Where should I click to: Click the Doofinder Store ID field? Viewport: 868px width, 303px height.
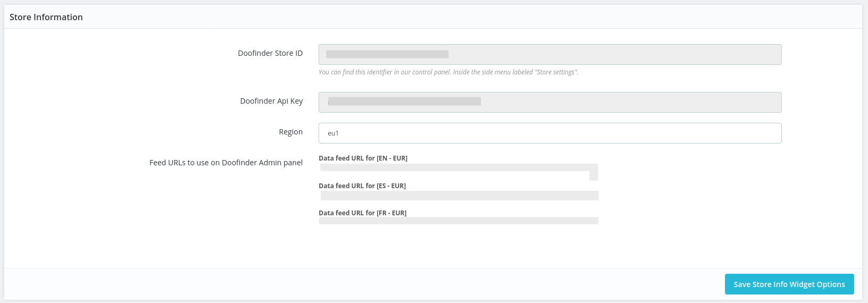pyautogui.click(x=550, y=54)
